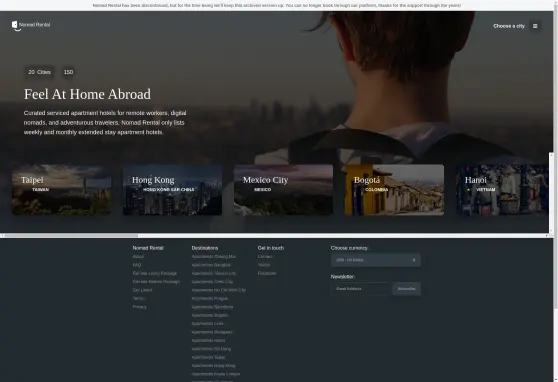
Task: Click the discontinued notice banner text
Action: [277, 5]
